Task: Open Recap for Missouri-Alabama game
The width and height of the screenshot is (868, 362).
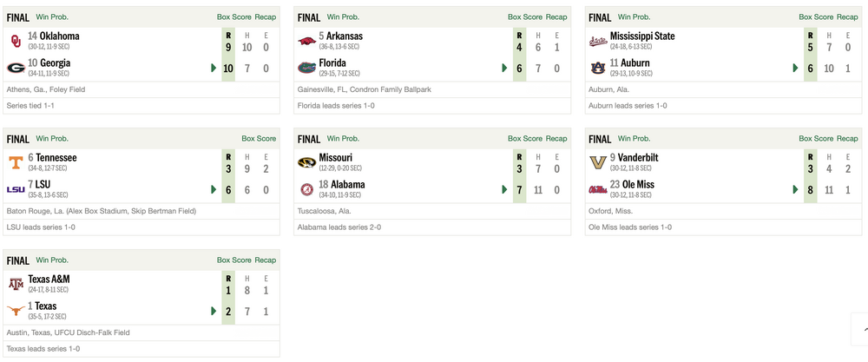Action: [556, 138]
